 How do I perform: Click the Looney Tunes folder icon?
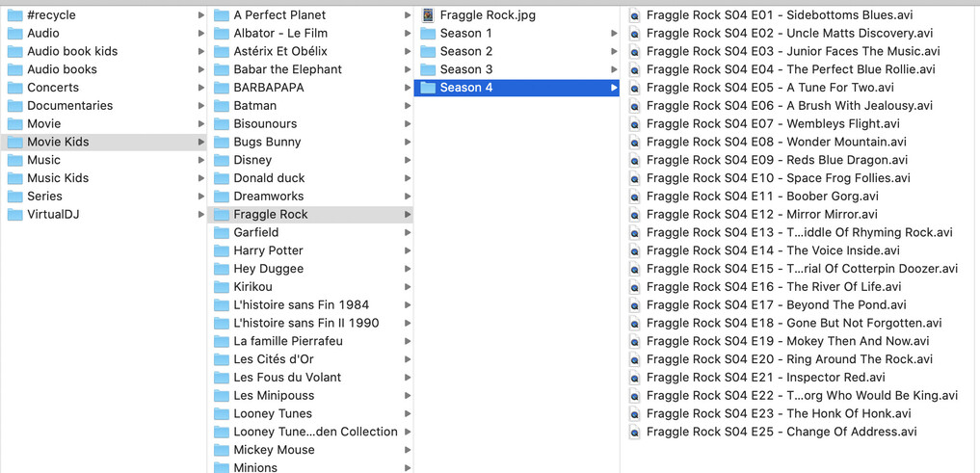pos(222,413)
